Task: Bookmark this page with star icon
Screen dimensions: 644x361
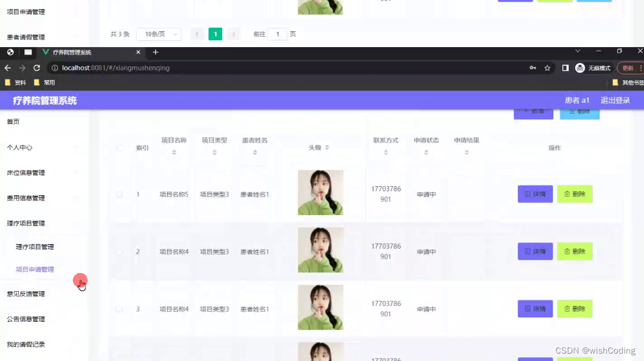Action: point(547,68)
